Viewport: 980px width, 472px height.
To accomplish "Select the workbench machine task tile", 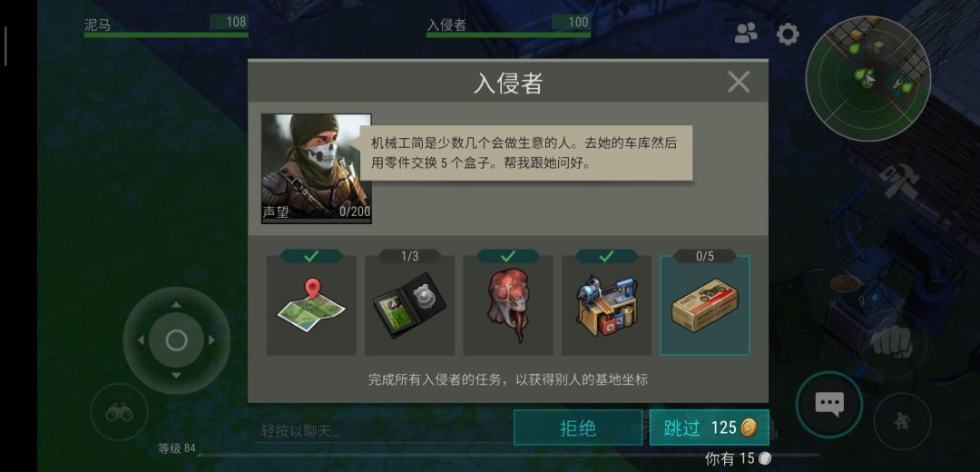I will [606, 305].
